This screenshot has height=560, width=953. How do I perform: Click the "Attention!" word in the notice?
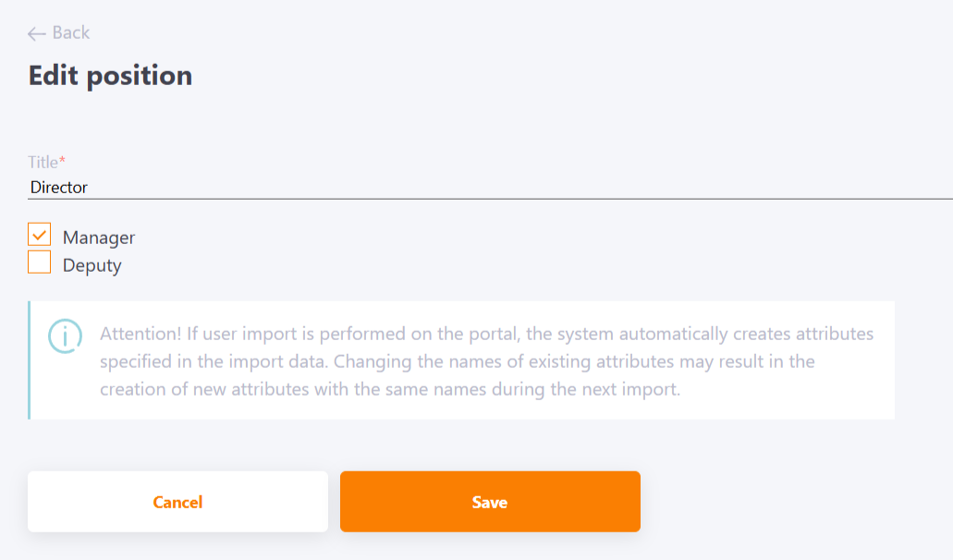[x=141, y=334]
